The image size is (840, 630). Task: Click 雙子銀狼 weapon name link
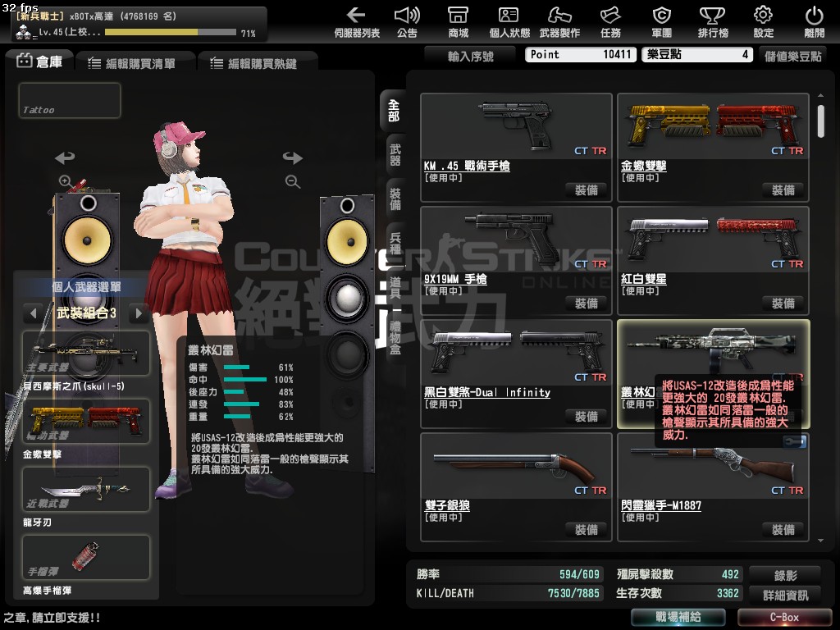coord(447,505)
